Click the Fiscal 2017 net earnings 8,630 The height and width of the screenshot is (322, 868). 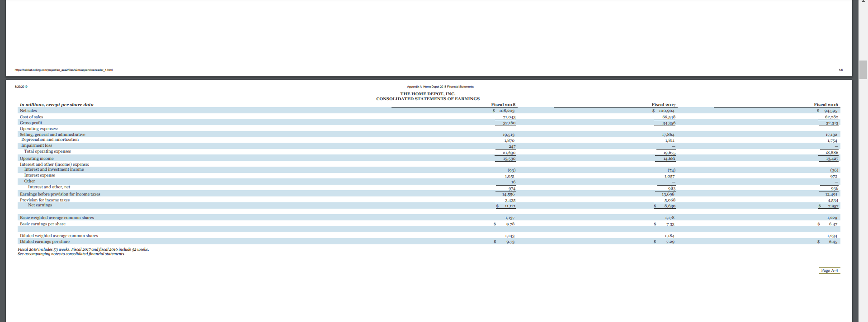click(670, 206)
